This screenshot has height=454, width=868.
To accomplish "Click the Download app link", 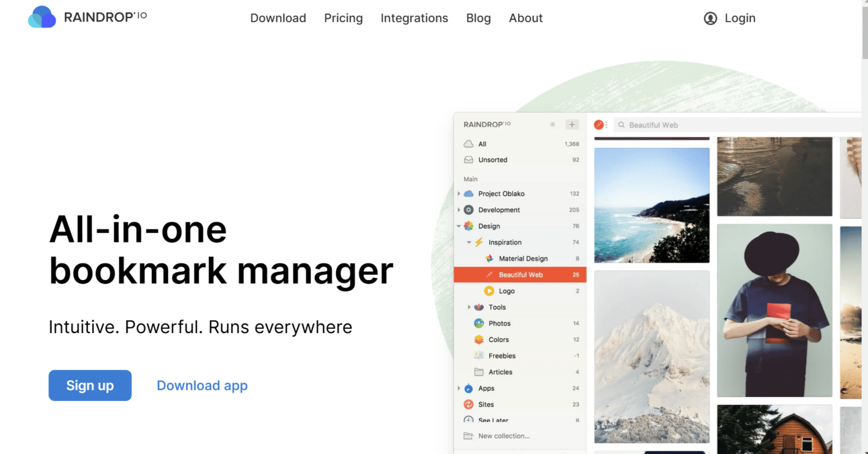I will click(x=202, y=385).
